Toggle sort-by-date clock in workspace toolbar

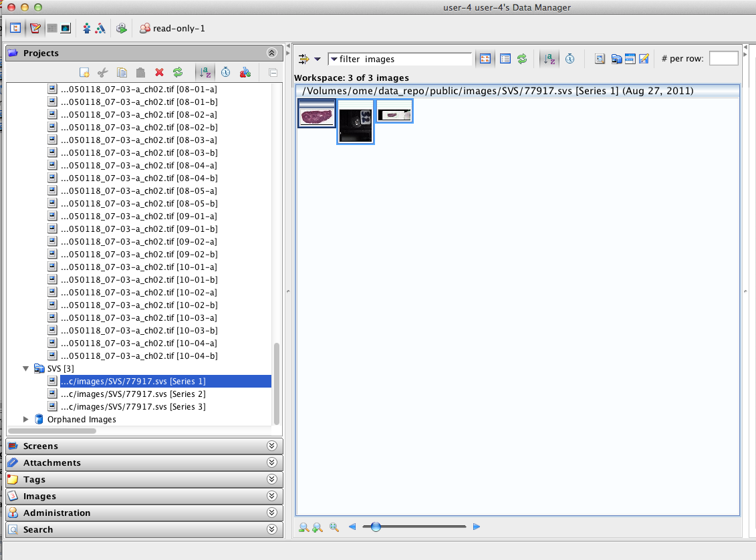[570, 59]
